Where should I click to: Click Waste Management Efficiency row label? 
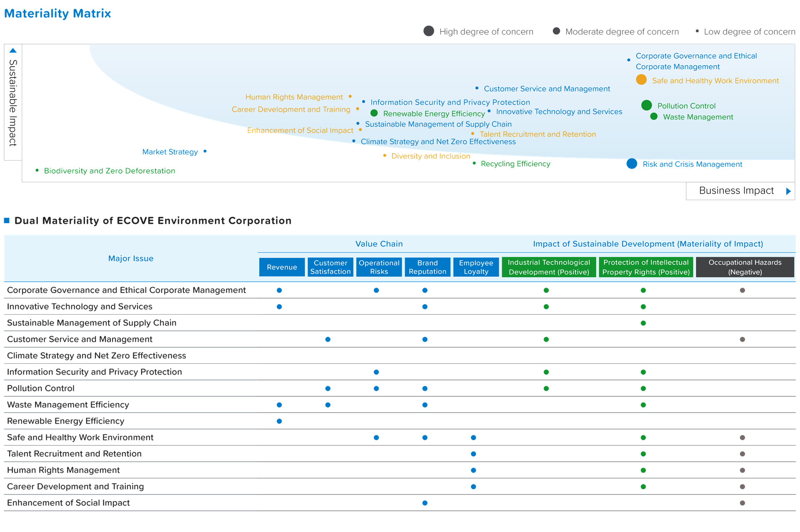pyautogui.click(x=68, y=405)
